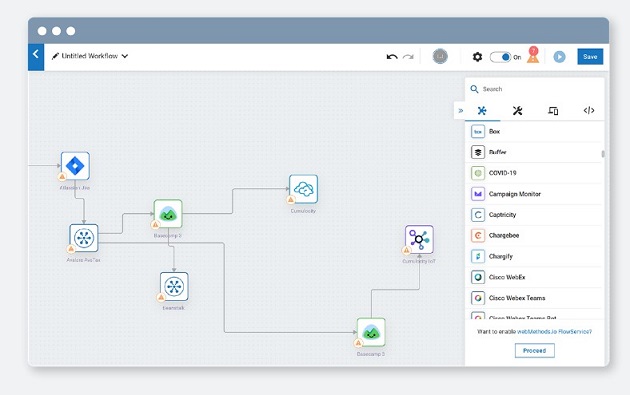
Task: Click the Chargebee label text
Action: [504, 235]
